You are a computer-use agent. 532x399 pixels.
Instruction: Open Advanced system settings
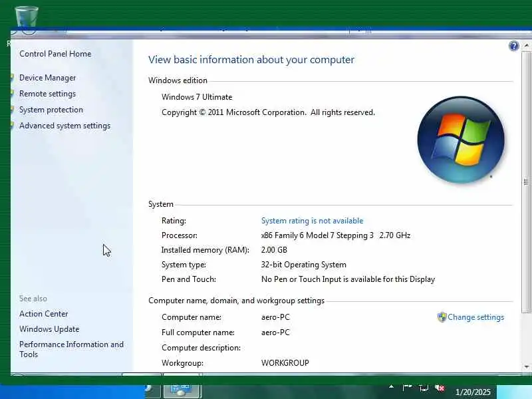(x=65, y=126)
